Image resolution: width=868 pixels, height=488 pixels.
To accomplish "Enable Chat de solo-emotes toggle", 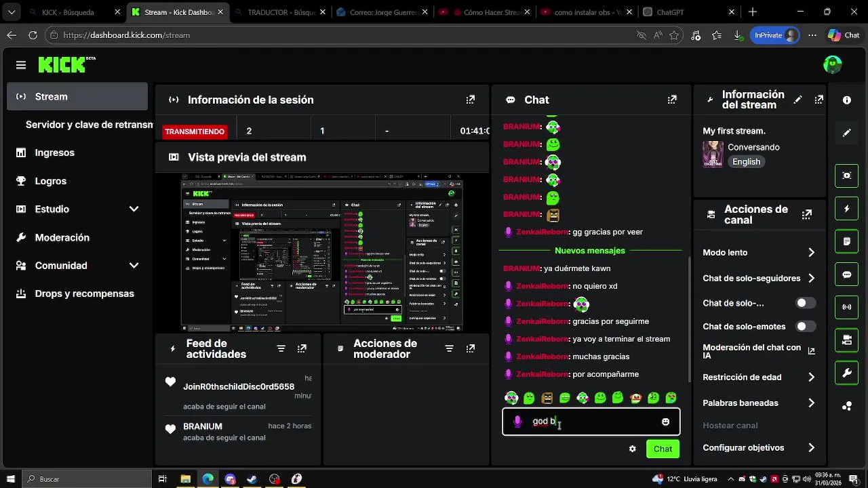I will pos(806,326).
